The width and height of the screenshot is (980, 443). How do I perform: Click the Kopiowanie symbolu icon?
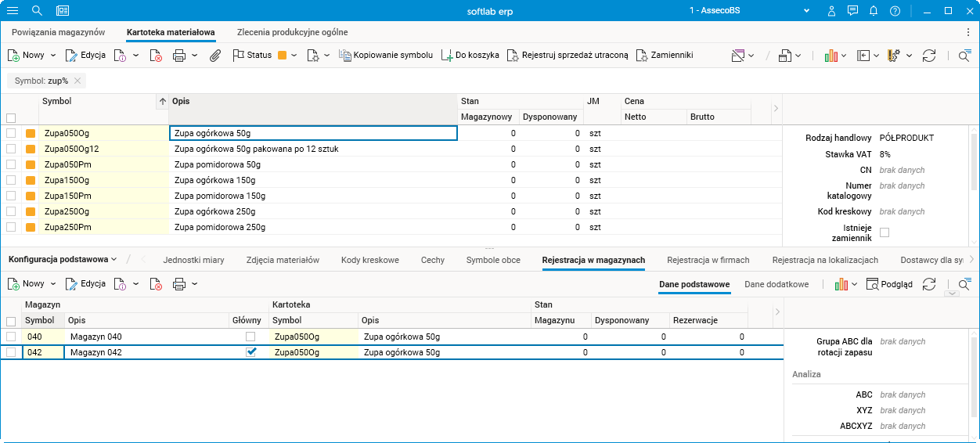tap(345, 56)
